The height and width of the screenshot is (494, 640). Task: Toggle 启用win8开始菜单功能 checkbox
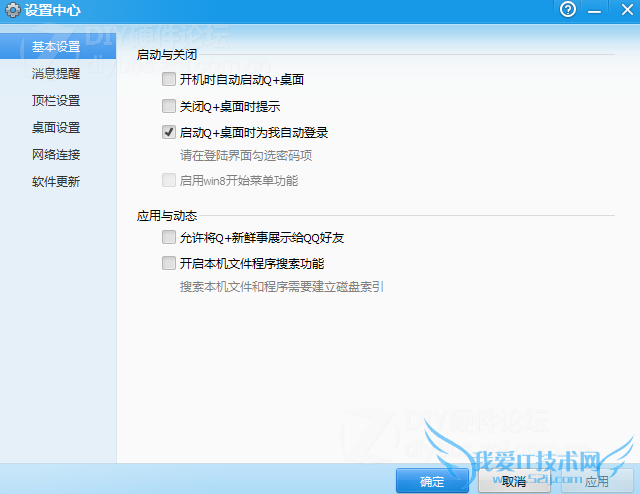[x=169, y=180]
